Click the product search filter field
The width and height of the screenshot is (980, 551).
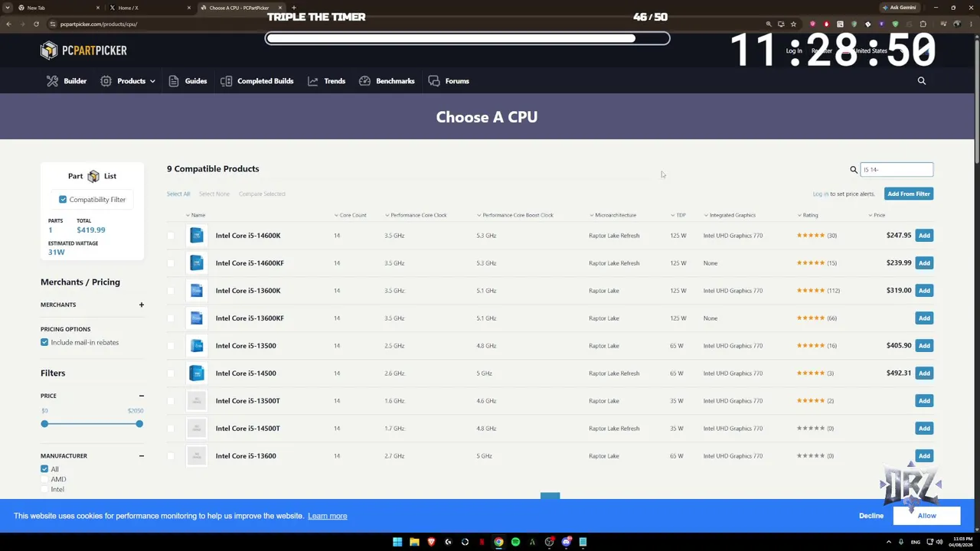point(897,170)
